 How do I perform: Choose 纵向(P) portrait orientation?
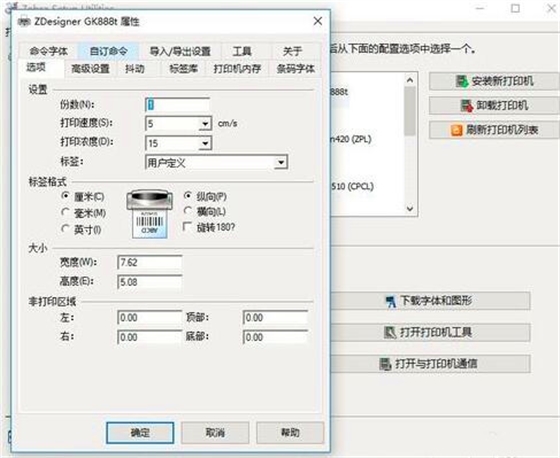(x=187, y=195)
